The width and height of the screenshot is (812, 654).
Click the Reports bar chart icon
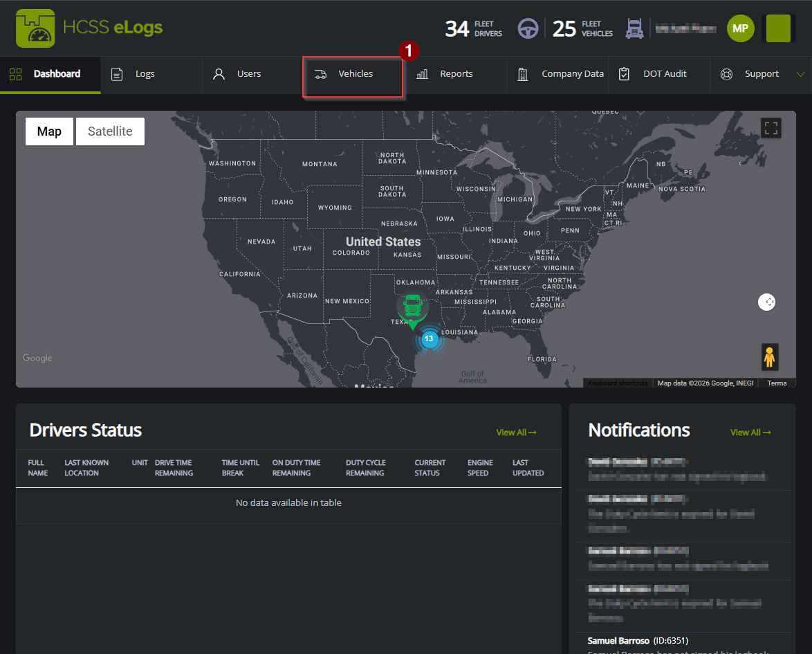pyautogui.click(x=422, y=74)
